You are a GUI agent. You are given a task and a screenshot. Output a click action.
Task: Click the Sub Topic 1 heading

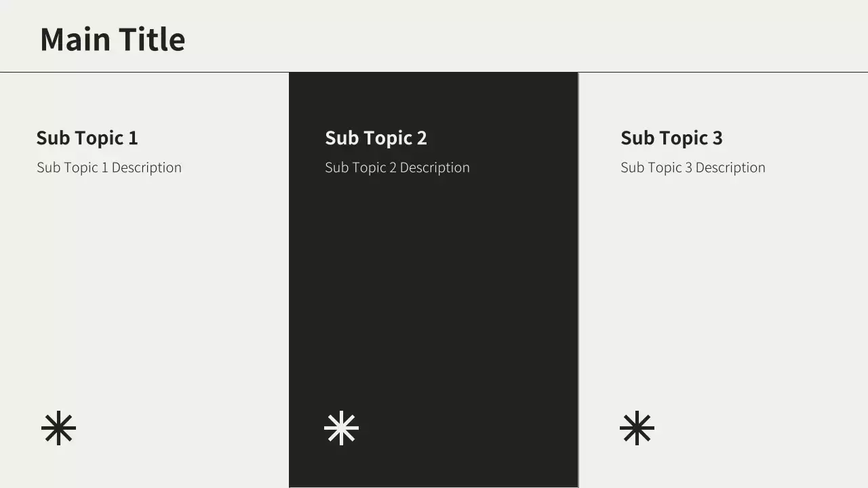(x=87, y=138)
